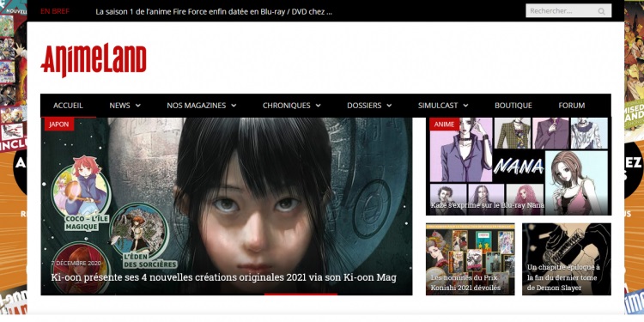Viewport: 644px width, 322px height.
Task: Open the Fire Force Blu-ray news headline
Action: (x=214, y=11)
